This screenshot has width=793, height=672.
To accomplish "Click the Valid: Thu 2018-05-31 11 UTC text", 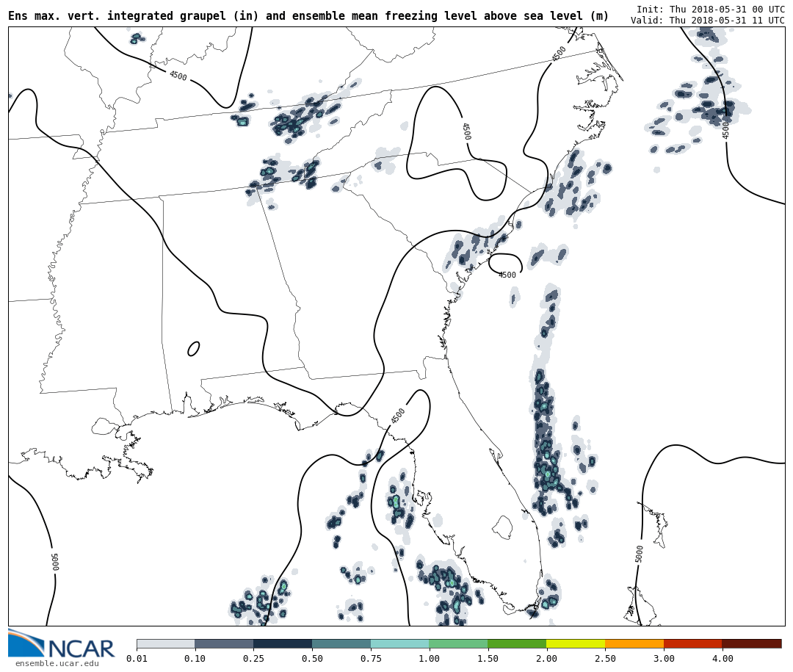I will click(x=708, y=21).
